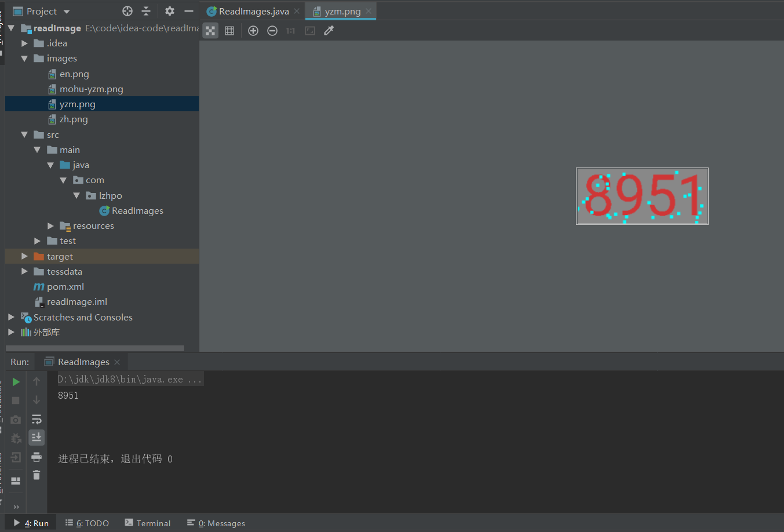Zoom out in the image viewer

pos(272,30)
